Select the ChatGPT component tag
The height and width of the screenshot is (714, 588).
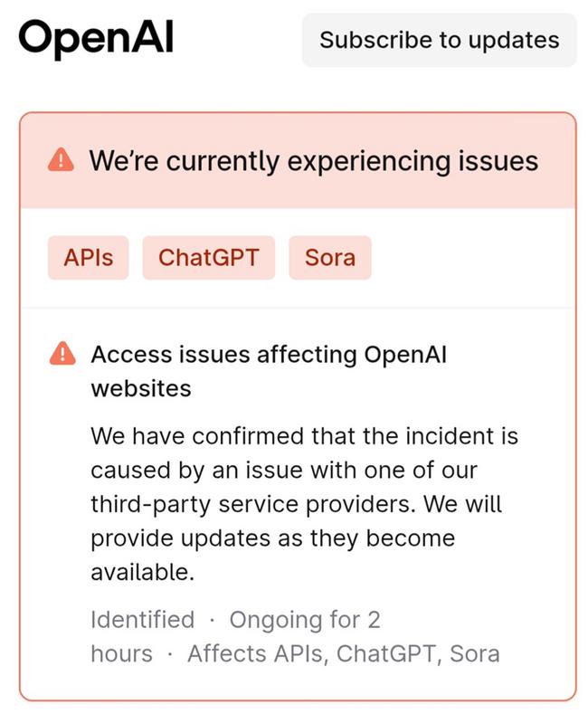tap(208, 258)
